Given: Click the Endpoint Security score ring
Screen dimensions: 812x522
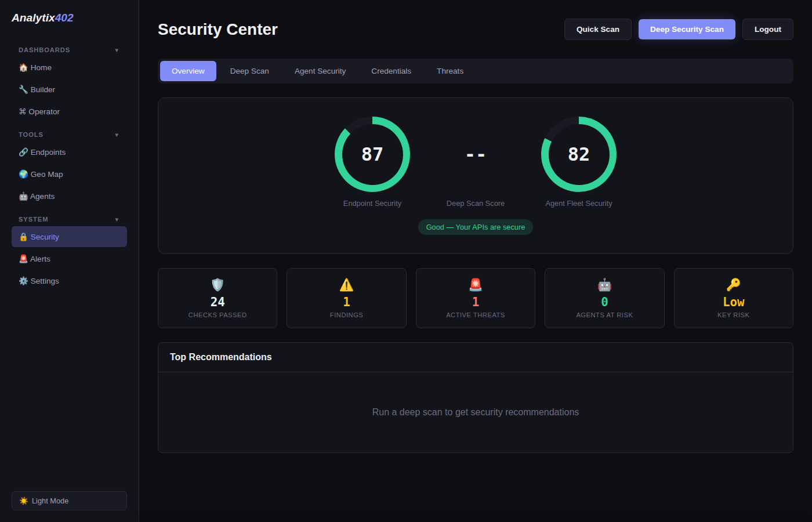Looking at the screenshot, I should click(x=372, y=154).
